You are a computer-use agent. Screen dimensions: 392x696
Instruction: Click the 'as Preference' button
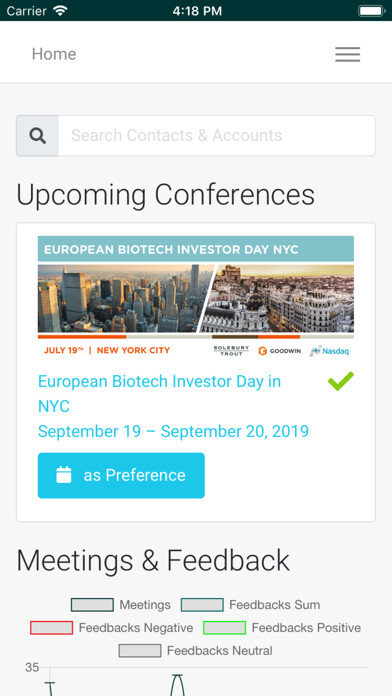[x=121, y=475]
